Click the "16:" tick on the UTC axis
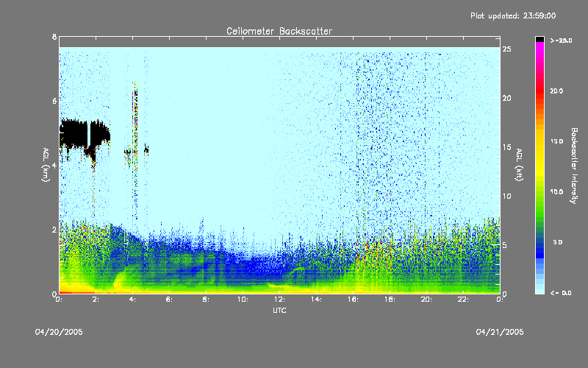This screenshot has width=588, height=368. coord(353,300)
